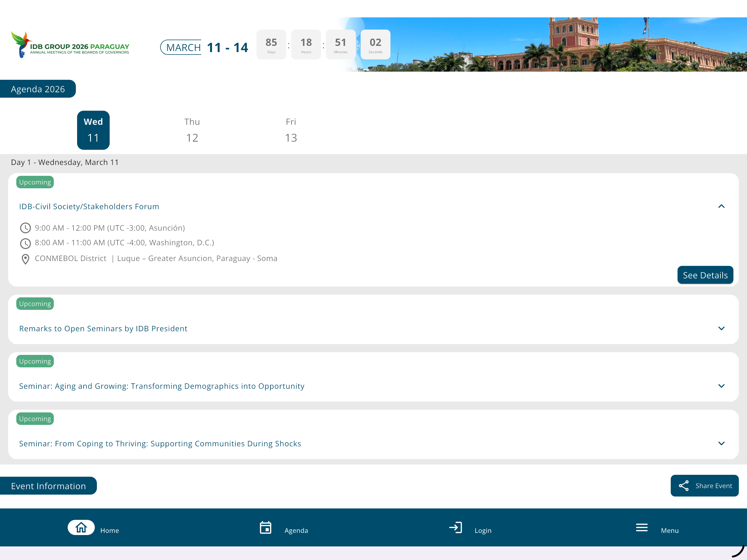The height and width of the screenshot is (560, 747).
Task: Click the Upcoming badge on Coping to Thriving
Action: (35, 419)
